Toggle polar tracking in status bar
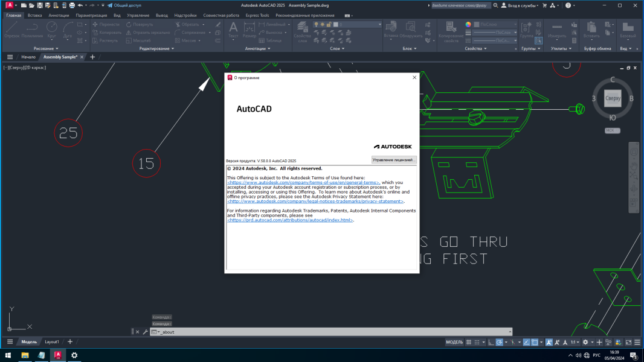This screenshot has width=644, height=362. (499, 342)
